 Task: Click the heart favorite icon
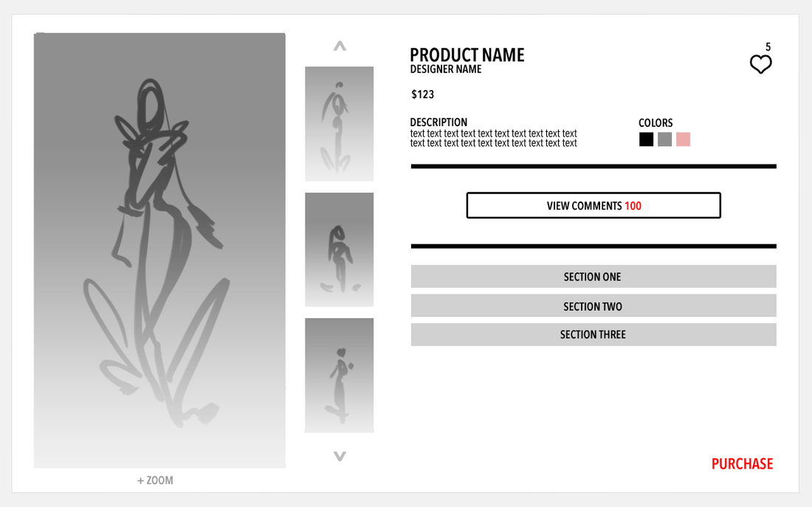coord(761,64)
